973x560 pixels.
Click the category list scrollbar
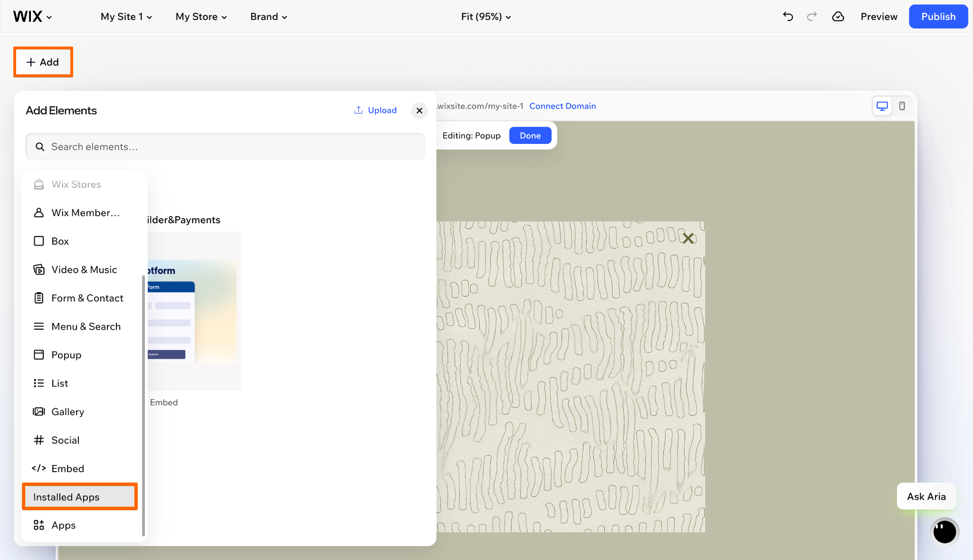143,406
